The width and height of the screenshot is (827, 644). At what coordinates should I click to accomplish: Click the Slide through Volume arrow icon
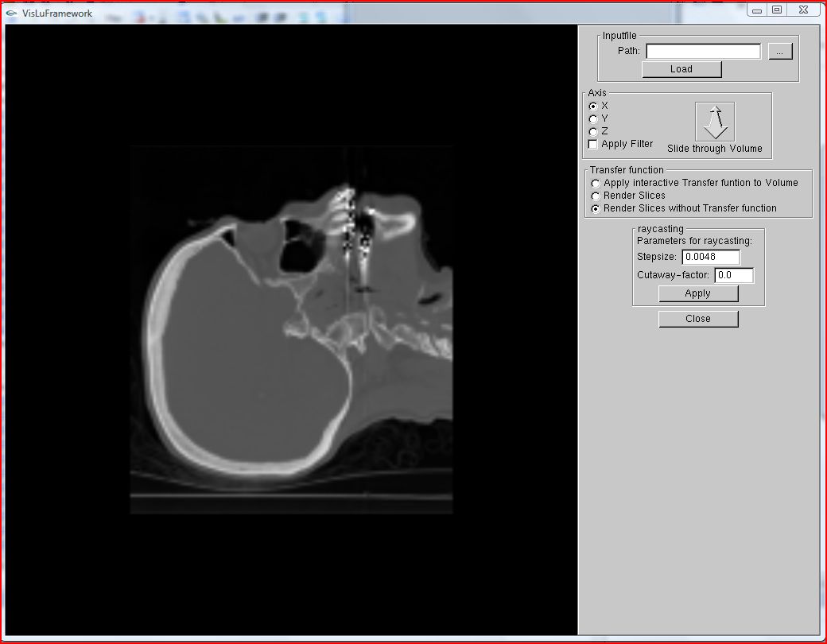(x=715, y=122)
